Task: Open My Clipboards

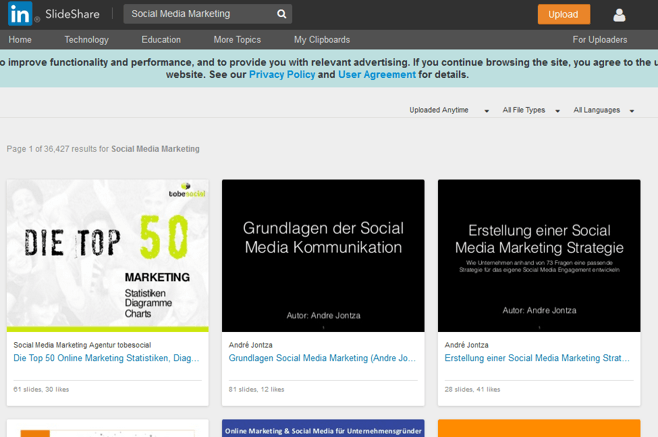Action: click(x=322, y=39)
